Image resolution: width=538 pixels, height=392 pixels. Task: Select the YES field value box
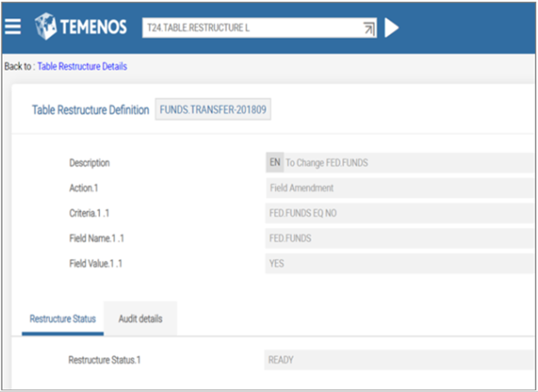400,264
